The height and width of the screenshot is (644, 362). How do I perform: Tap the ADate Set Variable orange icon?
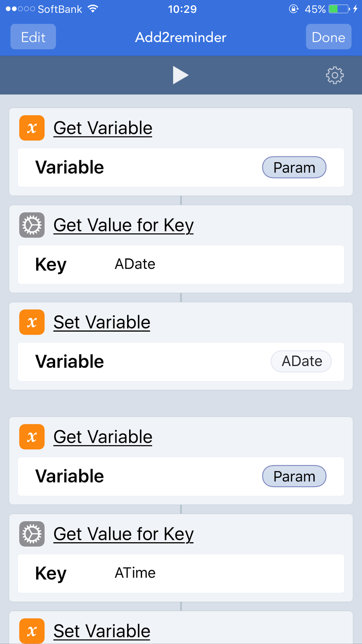pos(32,322)
